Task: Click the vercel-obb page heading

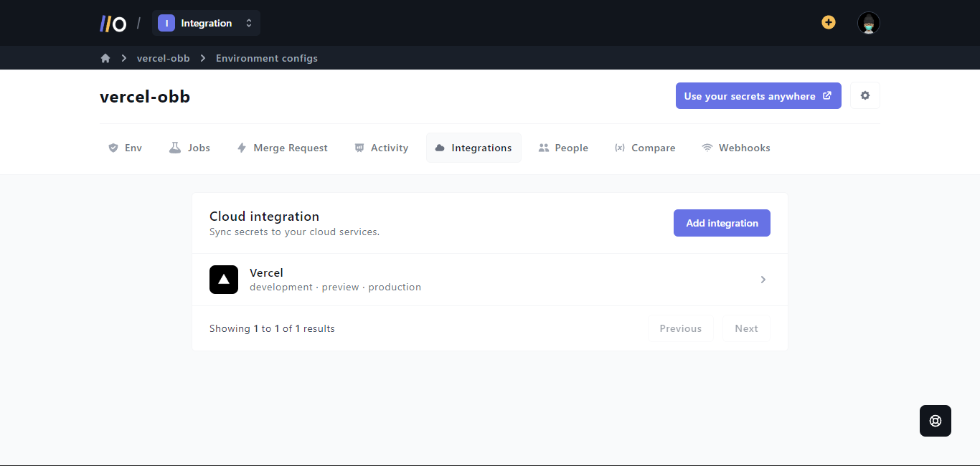Action: 145,97
